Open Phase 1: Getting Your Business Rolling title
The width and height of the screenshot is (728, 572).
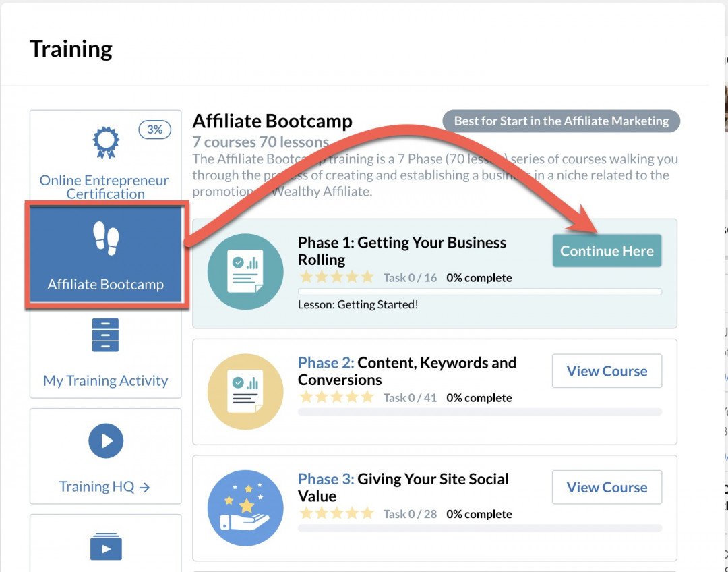pyautogui.click(x=402, y=251)
